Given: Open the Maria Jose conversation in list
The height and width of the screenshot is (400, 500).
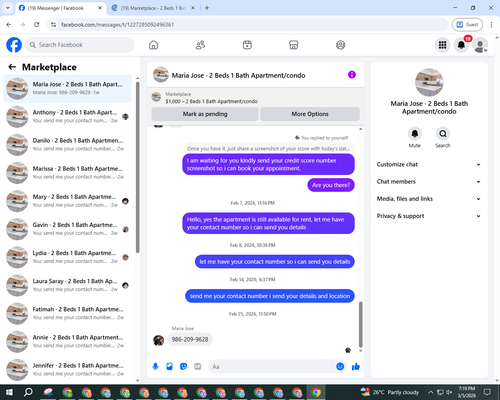Looking at the screenshot, I should pyautogui.click(x=67, y=88).
